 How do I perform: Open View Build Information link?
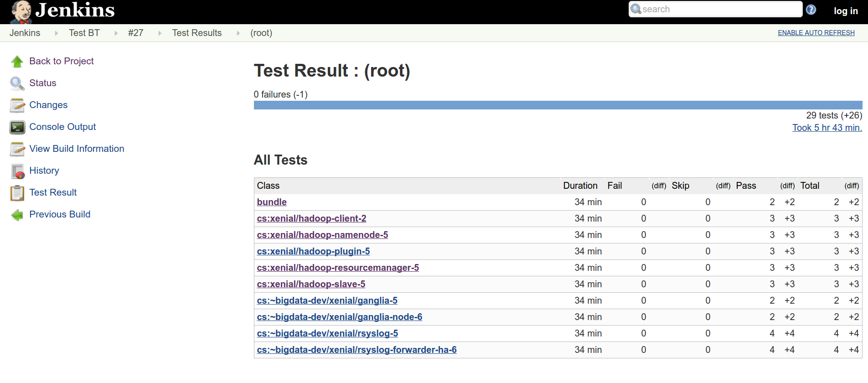tap(77, 149)
